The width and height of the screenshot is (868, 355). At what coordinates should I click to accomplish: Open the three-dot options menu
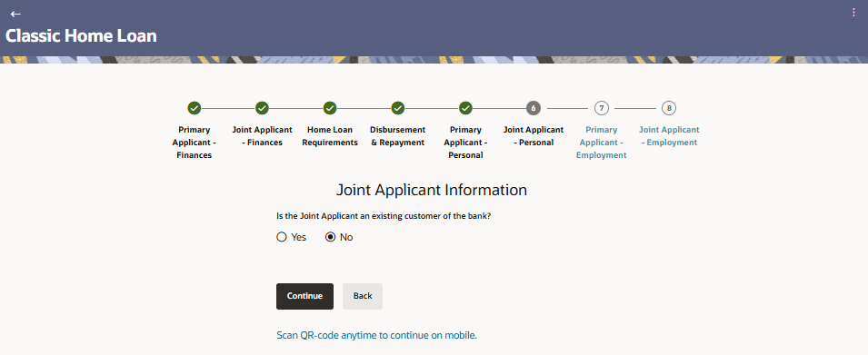(853, 14)
